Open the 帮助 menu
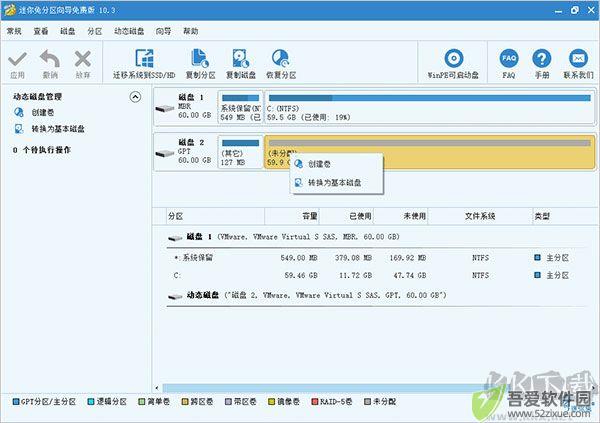 pyautogui.click(x=191, y=31)
